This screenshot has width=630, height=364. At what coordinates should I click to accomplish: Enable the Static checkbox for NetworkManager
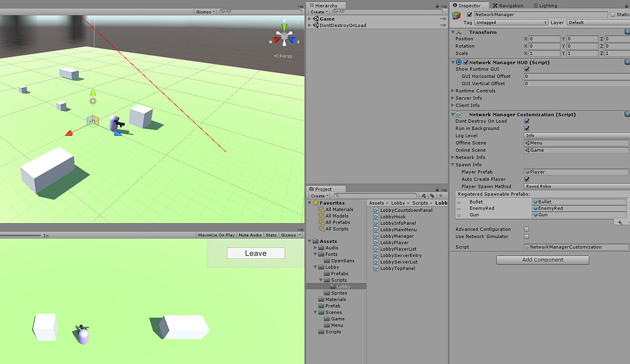613,14
